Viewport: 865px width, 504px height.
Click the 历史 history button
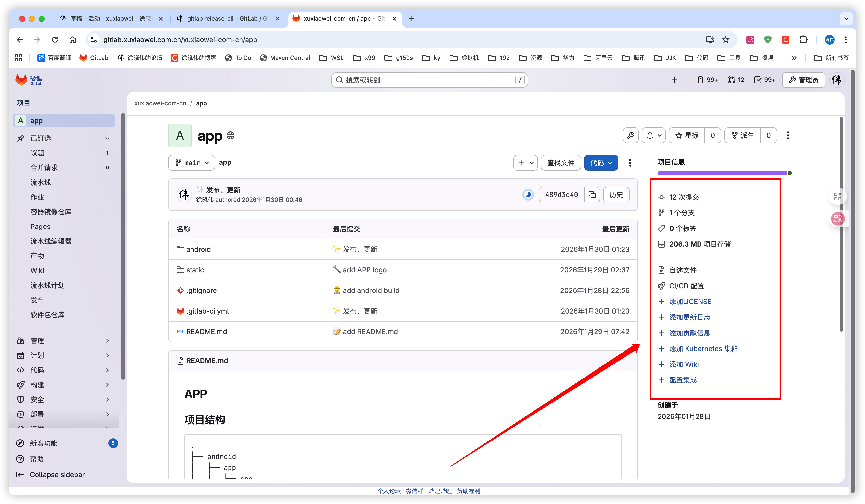point(616,195)
